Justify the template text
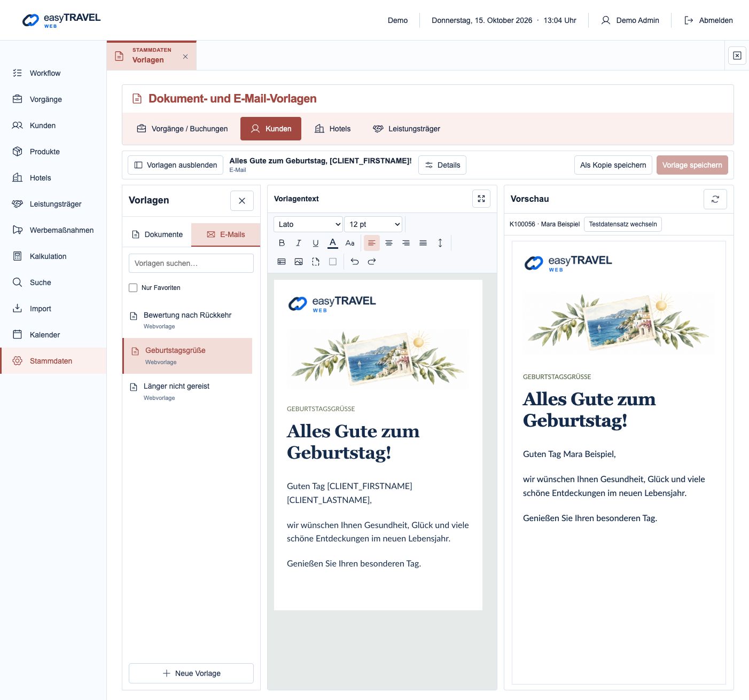 click(x=423, y=243)
